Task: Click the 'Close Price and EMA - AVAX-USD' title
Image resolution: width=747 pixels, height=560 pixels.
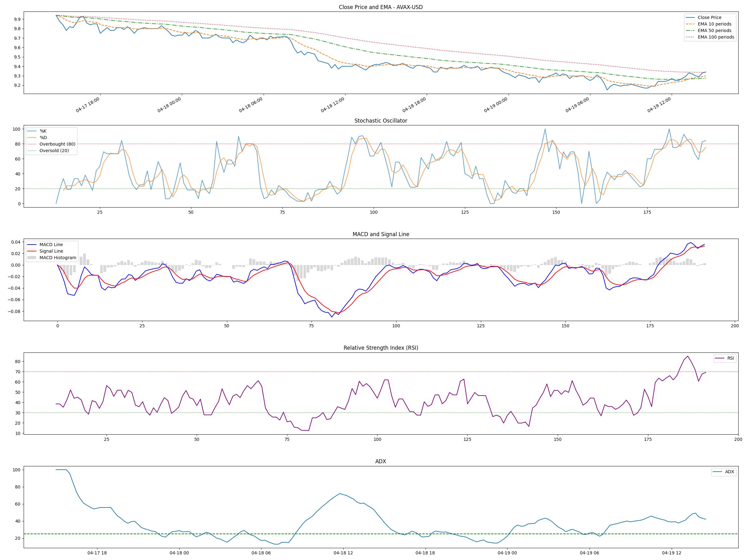Action: point(381,7)
